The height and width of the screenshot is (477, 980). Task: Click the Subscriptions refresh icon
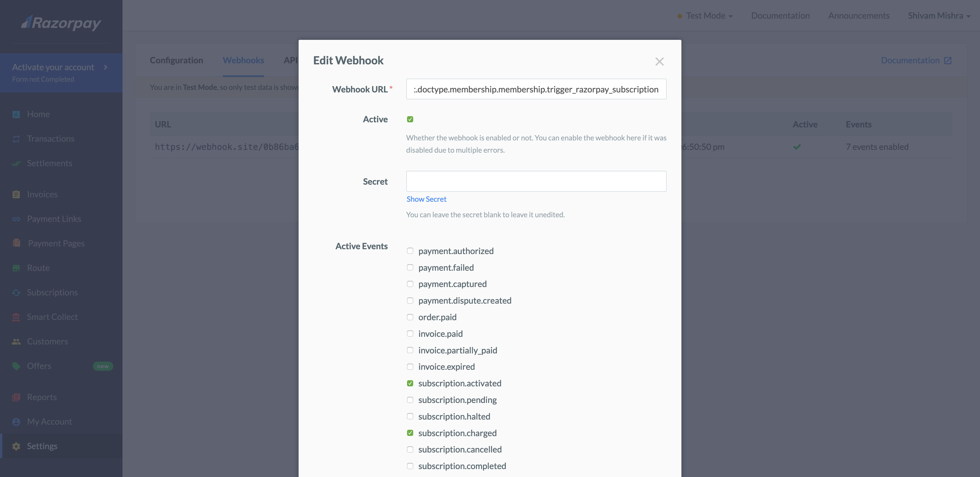[16, 292]
